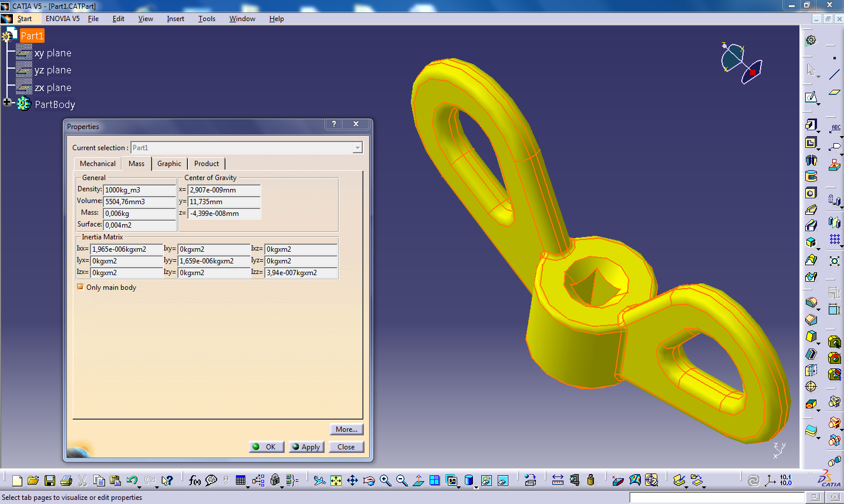Save the part with the floppy disk icon

50,481
